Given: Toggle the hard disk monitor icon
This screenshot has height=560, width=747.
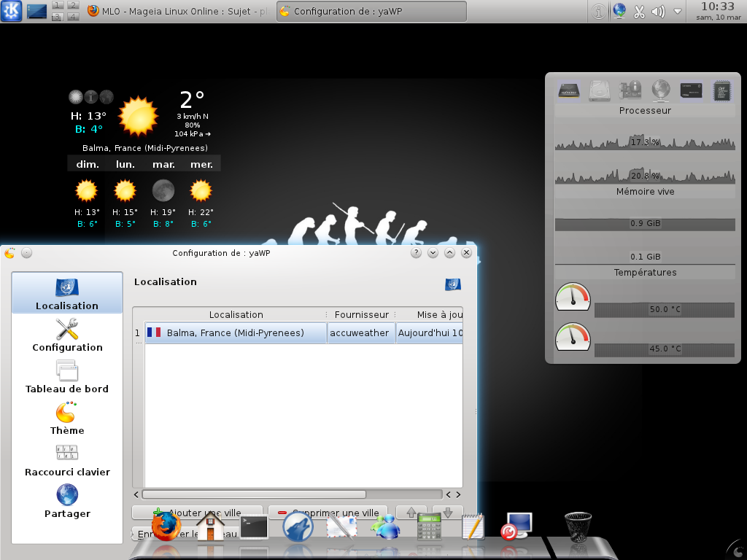Looking at the screenshot, I should (x=600, y=90).
